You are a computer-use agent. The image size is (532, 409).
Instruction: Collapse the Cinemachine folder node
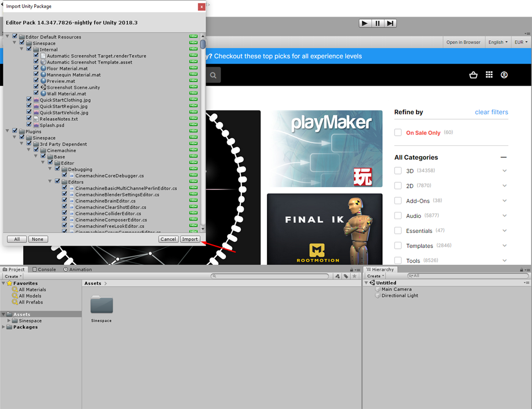point(29,150)
